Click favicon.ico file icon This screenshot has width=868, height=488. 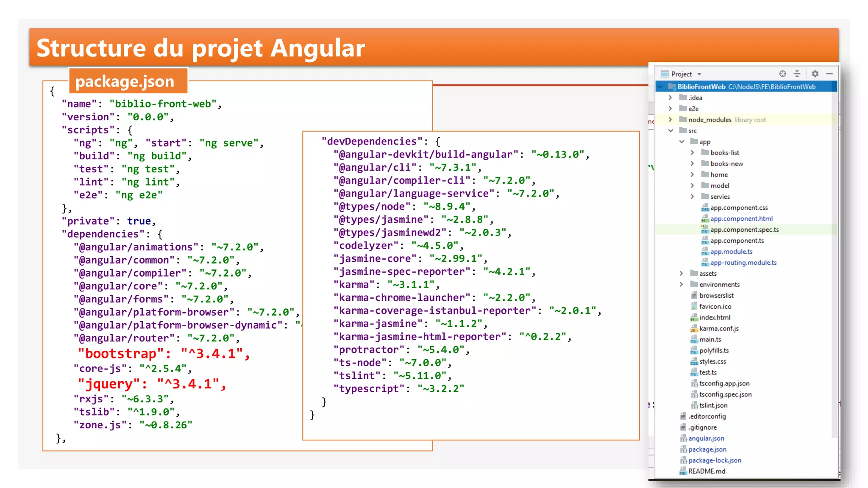click(694, 307)
